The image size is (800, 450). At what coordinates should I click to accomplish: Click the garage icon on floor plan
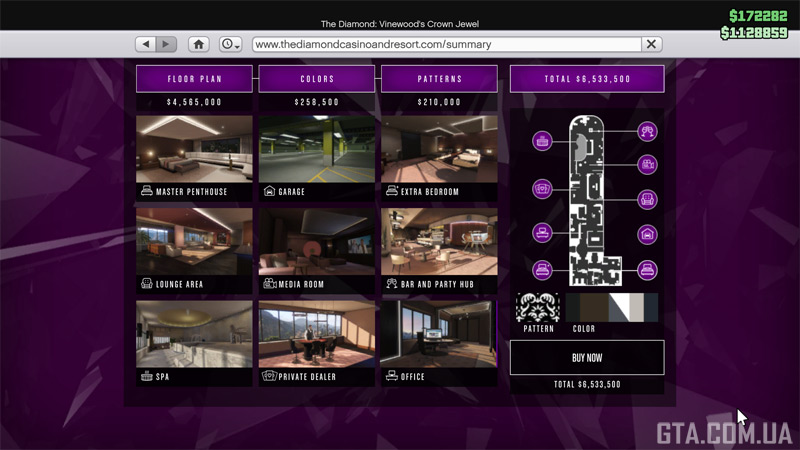pyautogui.click(x=648, y=235)
